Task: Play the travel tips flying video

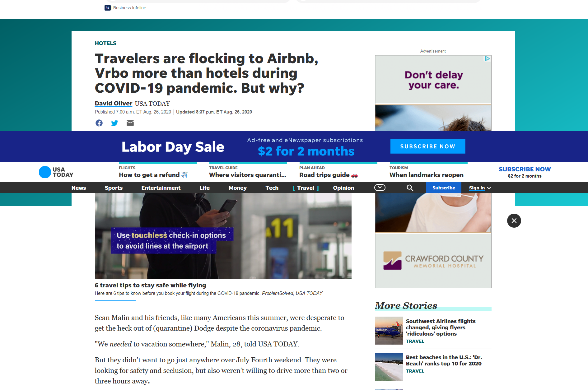Action: 223,236
